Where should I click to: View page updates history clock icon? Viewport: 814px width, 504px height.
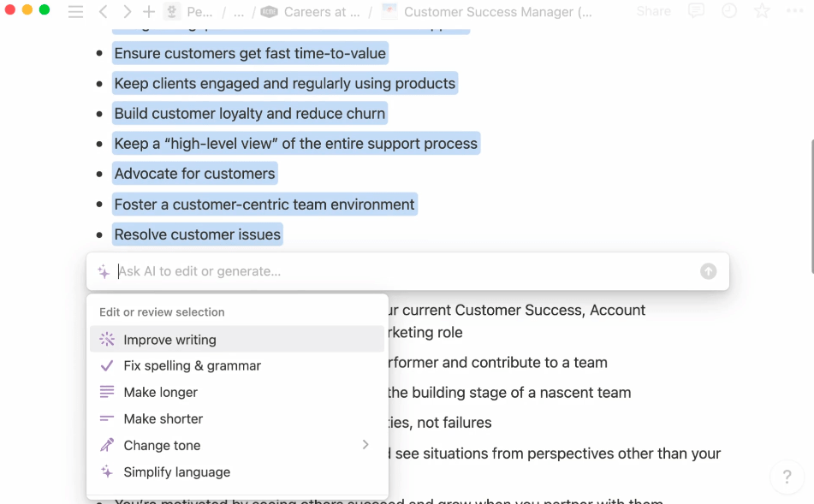(x=729, y=11)
